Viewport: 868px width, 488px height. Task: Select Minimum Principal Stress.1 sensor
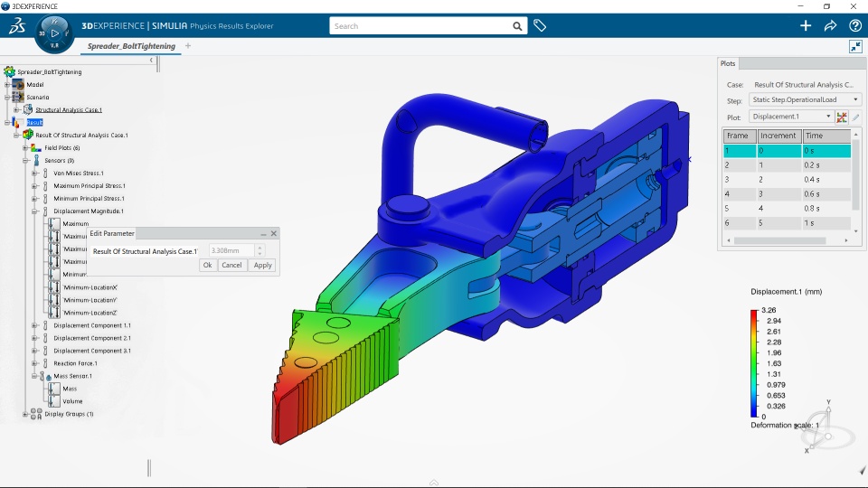point(89,199)
